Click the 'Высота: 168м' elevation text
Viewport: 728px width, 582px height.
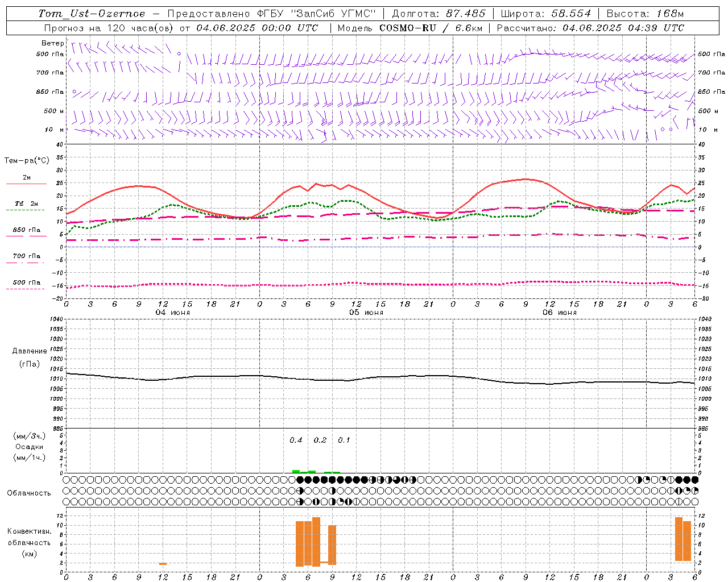tap(645, 14)
